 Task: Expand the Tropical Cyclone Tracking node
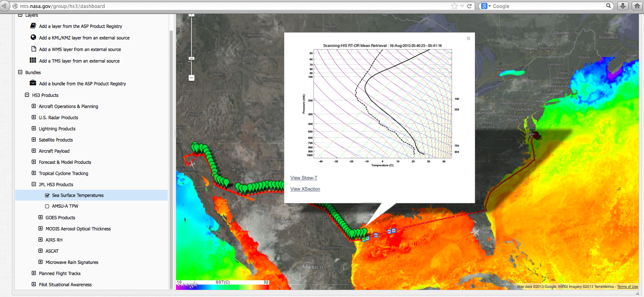34,173
